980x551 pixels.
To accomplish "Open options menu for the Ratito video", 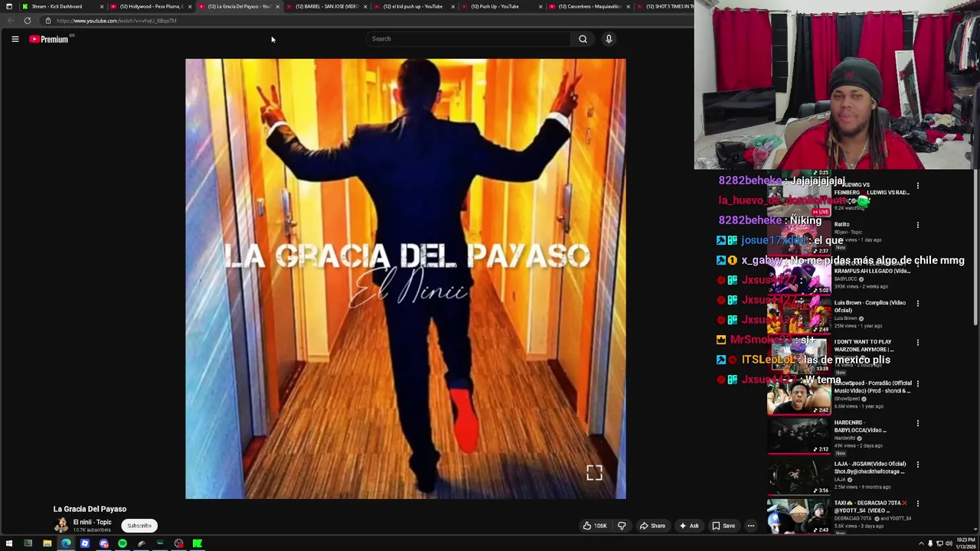I will (918, 225).
